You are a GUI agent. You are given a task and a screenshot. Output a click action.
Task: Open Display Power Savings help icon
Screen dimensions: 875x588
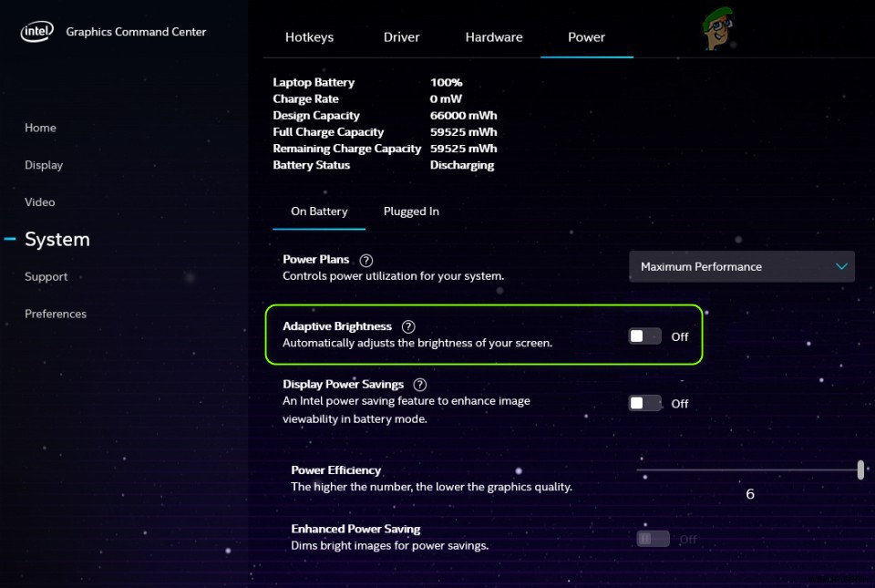click(x=420, y=385)
